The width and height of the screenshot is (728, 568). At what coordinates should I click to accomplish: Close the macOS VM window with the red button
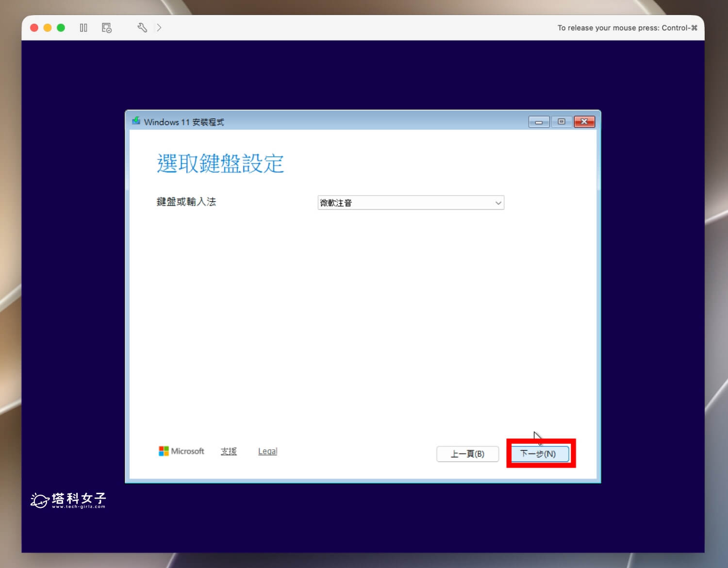click(x=34, y=28)
